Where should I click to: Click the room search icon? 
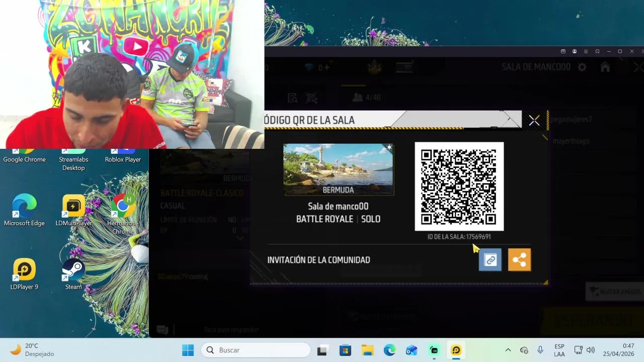coord(292,98)
